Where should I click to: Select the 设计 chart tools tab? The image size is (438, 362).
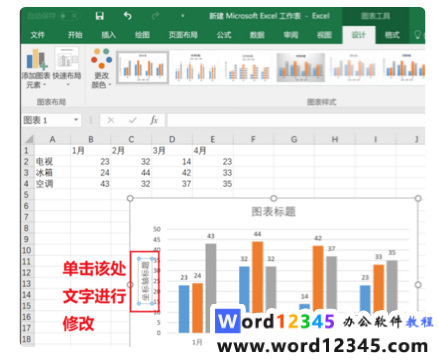(x=359, y=35)
